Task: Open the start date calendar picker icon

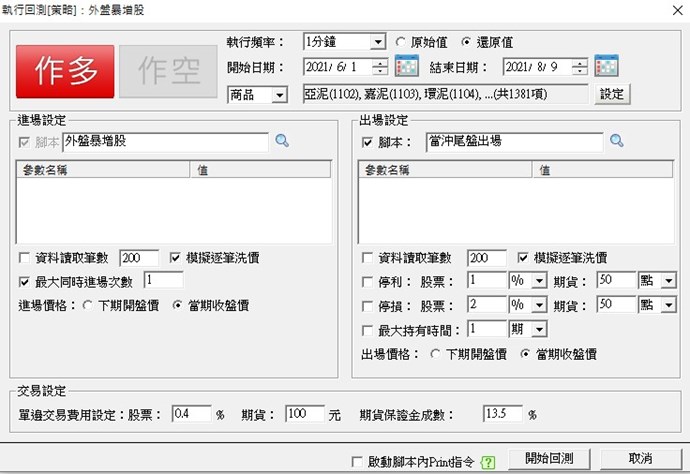Action: (x=406, y=67)
